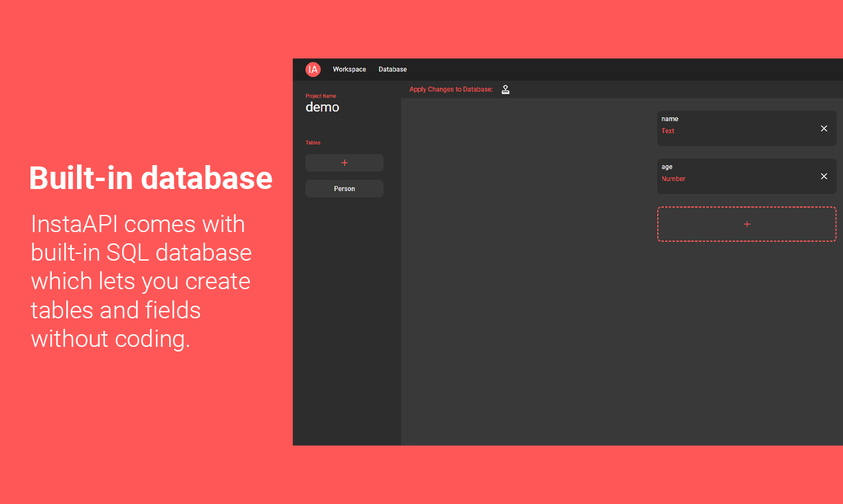
Task: Delete the age field
Action: pos(824,176)
